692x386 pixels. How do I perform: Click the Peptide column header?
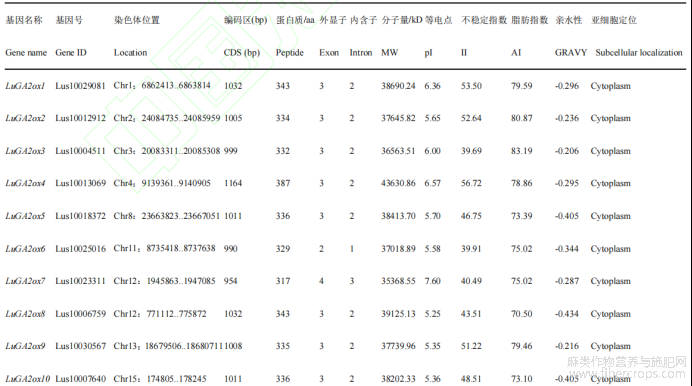[x=290, y=52]
